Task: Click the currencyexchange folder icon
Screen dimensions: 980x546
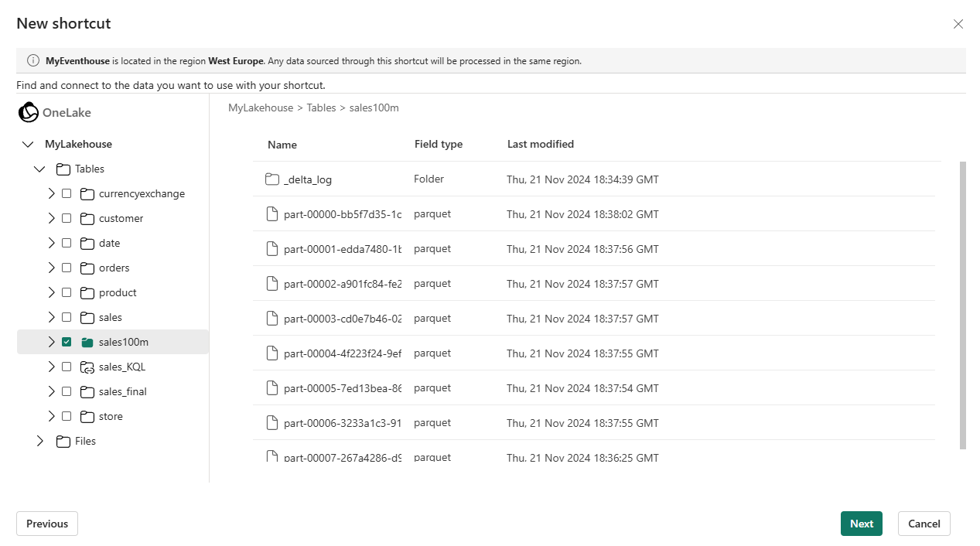Action: pyautogui.click(x=87, y=193)
